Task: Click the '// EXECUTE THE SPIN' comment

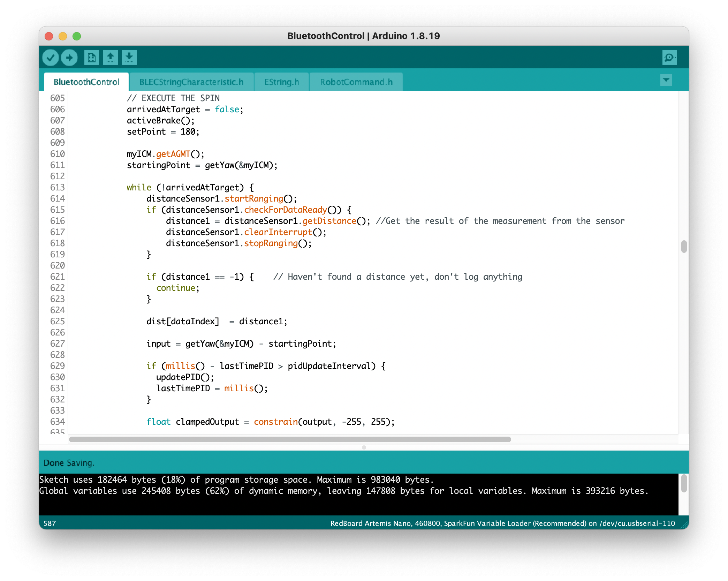Action: [173, 98]
